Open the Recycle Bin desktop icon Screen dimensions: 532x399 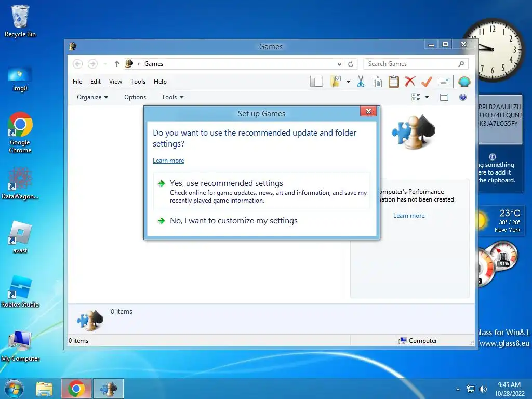pos(20,21)
